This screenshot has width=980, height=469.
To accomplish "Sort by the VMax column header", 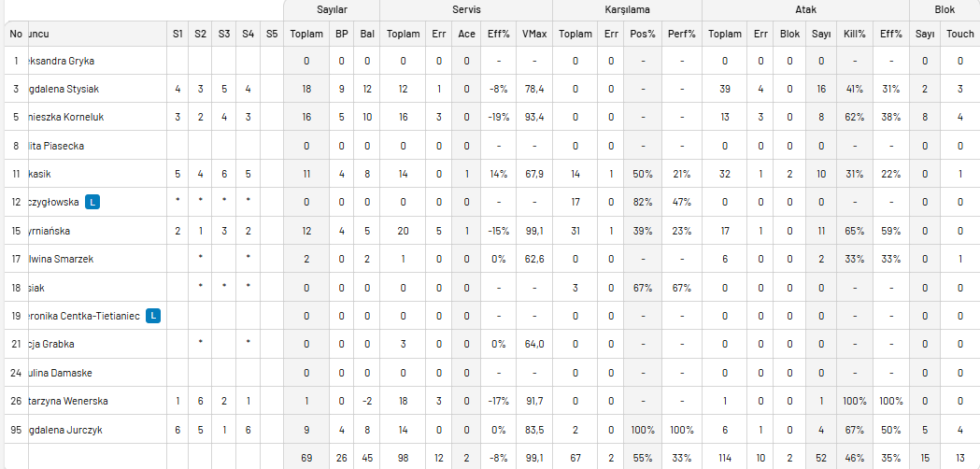I will 534,35.
